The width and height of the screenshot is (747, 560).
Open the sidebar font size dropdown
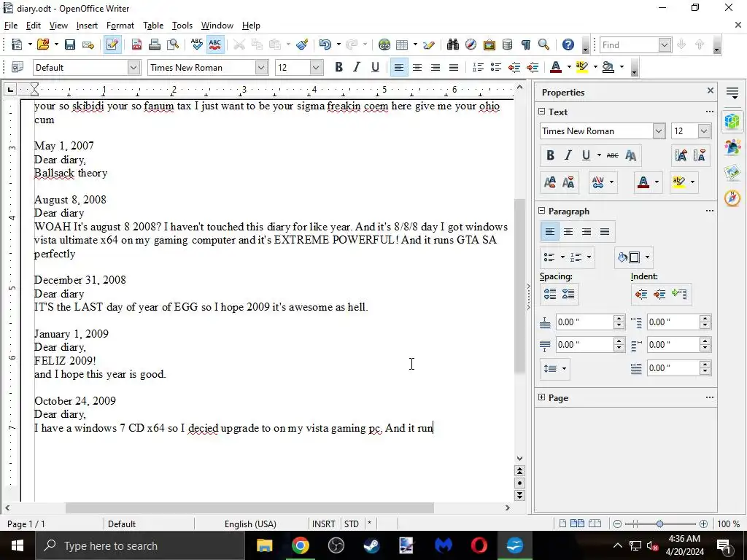[704, 131]
